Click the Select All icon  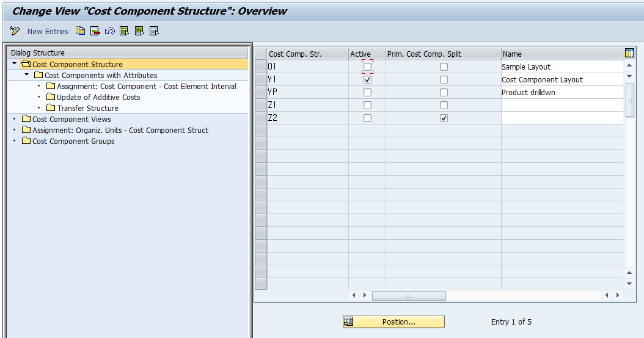[x=125, y=31]
